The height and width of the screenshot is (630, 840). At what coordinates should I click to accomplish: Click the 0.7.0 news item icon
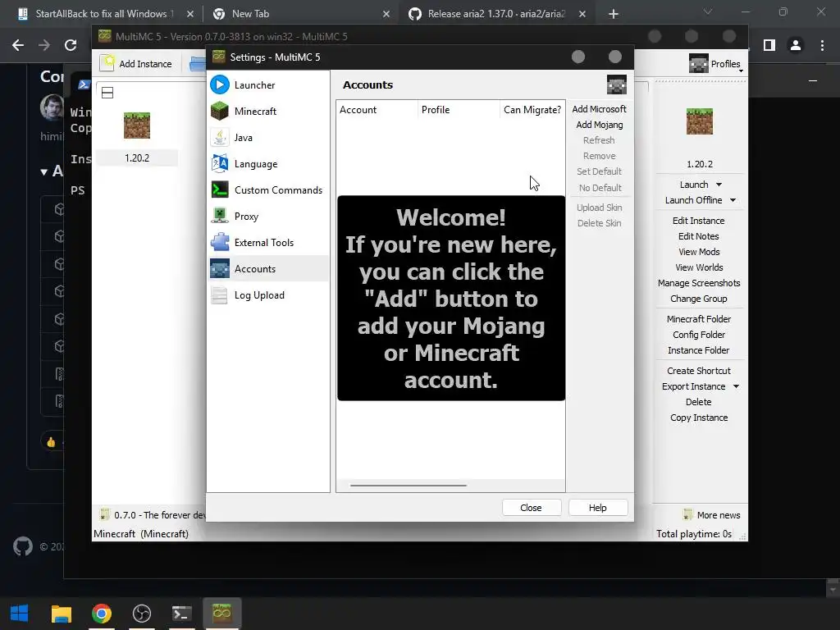104,514
